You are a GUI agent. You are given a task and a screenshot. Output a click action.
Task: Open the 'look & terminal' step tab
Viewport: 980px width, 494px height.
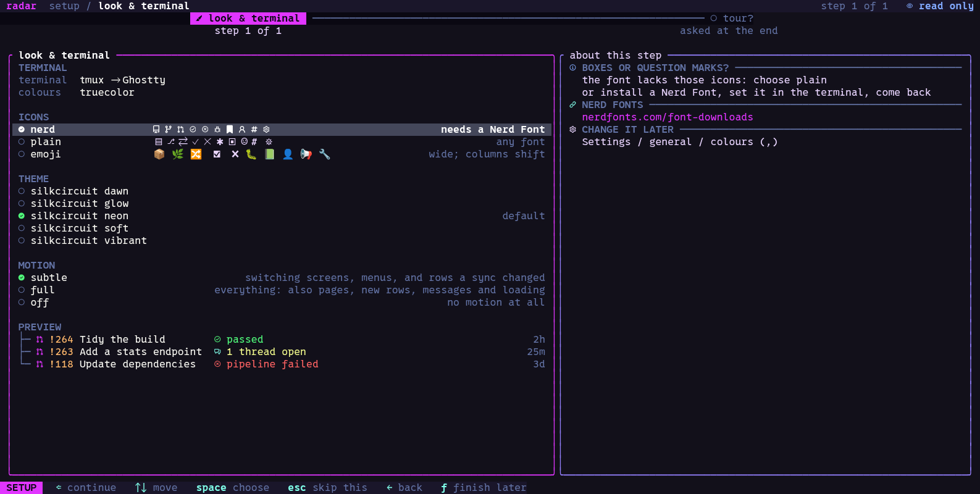(248, 19)
